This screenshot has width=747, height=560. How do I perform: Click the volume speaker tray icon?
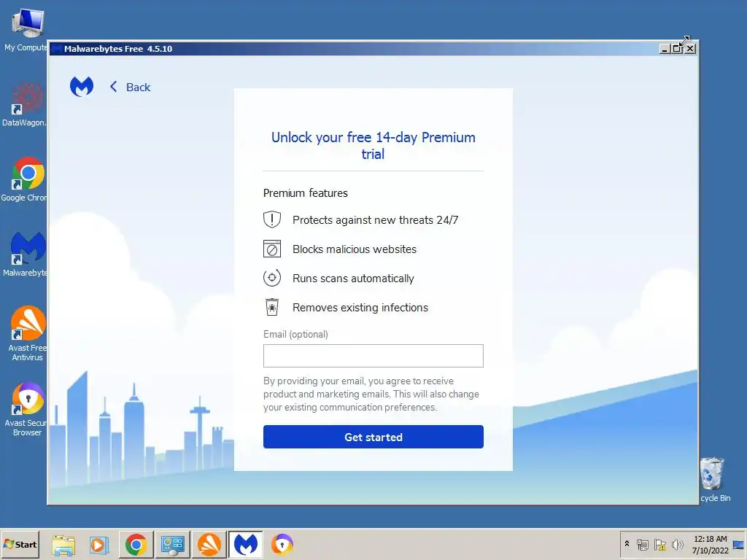tap(677, 544)
